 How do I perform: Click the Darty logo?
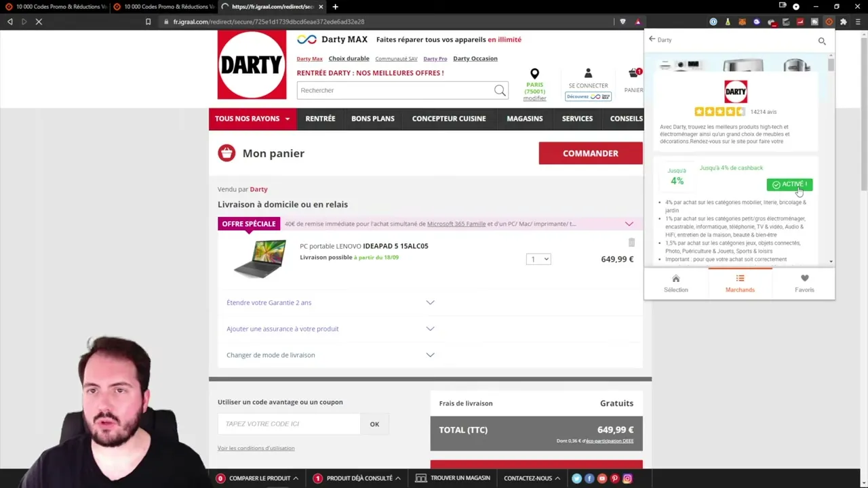tap(252, 65)
